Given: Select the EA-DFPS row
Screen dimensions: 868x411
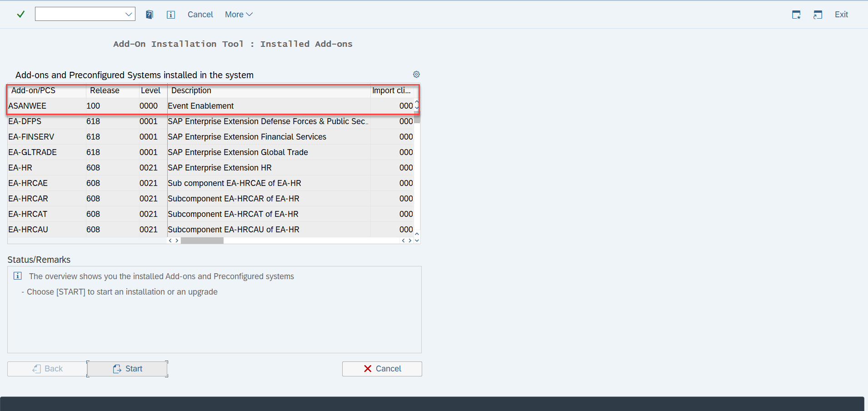Looking at the screenshot, I should tap(210, 121).
